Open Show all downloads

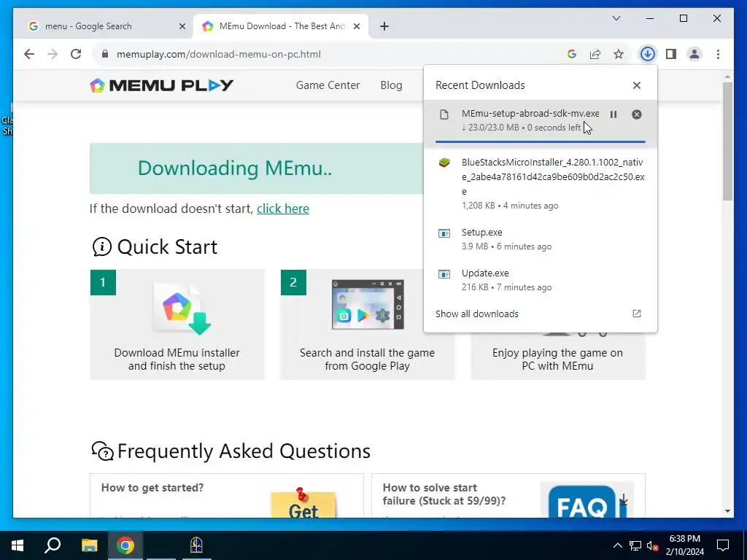click(477, 314)
